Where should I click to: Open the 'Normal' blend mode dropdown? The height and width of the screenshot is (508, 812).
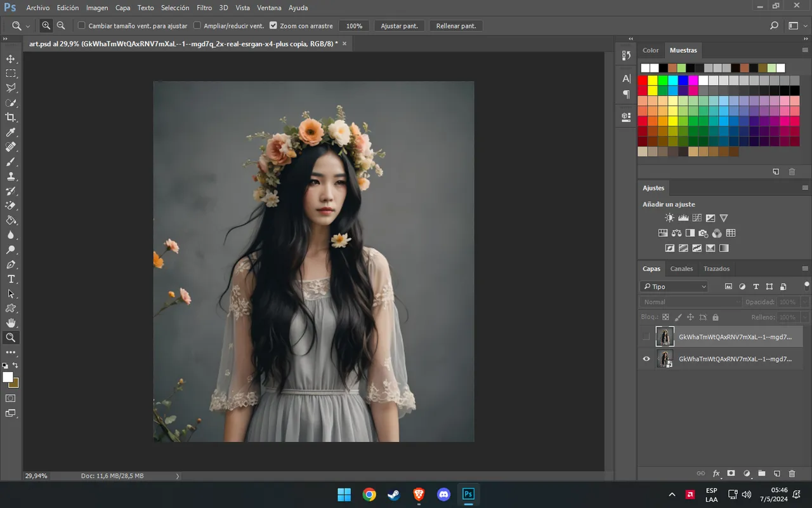click(x=690, y=302)
